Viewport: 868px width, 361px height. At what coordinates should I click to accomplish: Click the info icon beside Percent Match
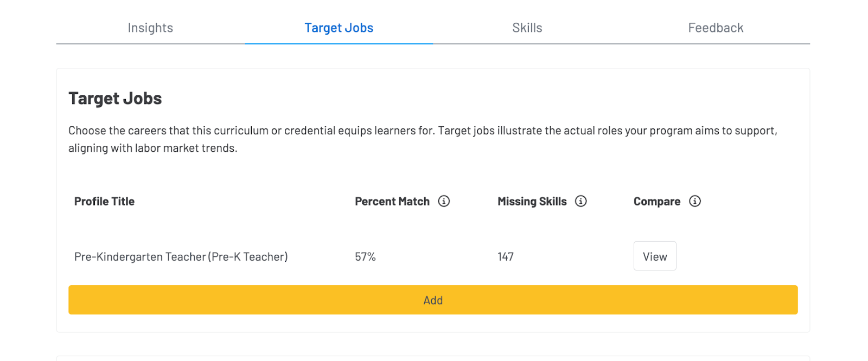tap(444, 201)
